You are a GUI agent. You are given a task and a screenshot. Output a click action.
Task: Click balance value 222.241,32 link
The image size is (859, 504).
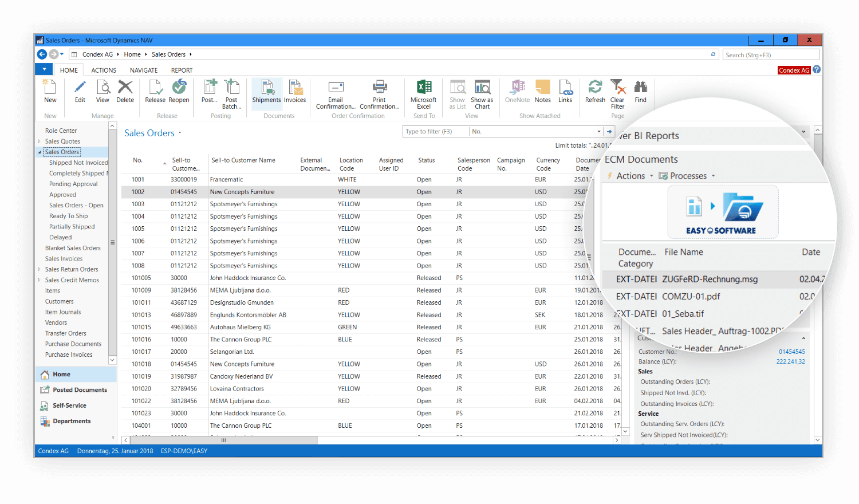(x=790, y=361)
